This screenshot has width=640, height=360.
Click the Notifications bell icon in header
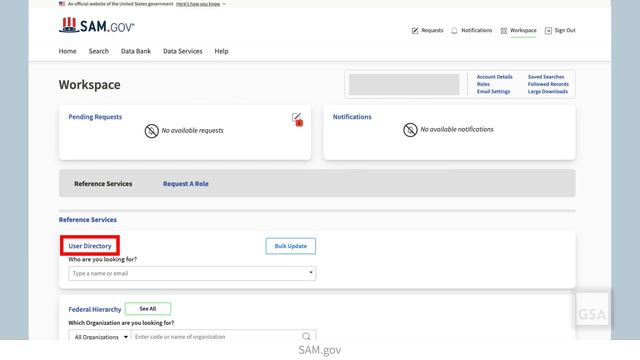pos(454,31)
